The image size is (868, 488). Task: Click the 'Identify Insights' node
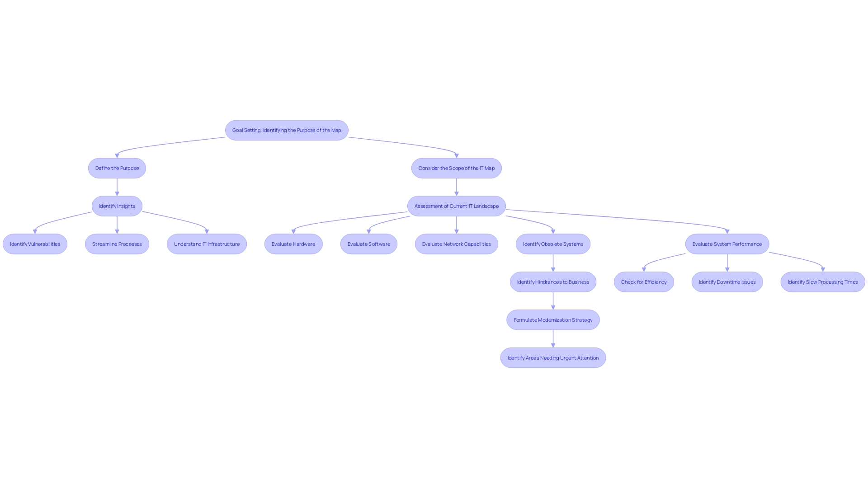117,206
